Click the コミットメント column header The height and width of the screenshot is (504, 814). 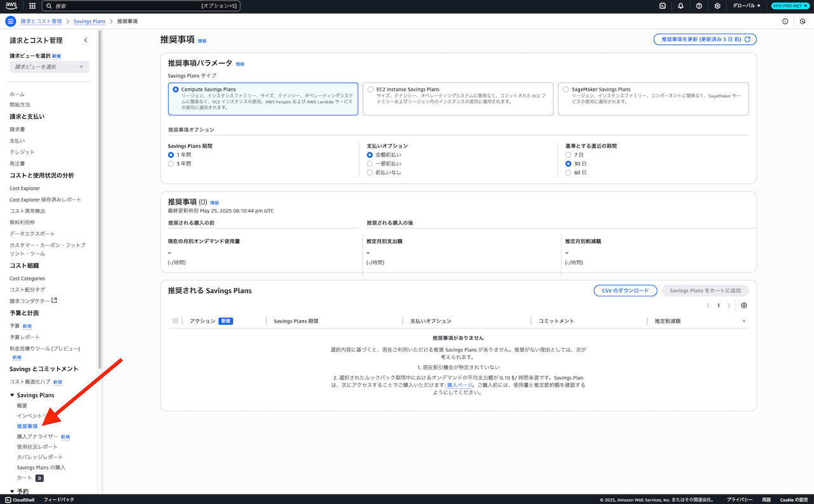556,322
